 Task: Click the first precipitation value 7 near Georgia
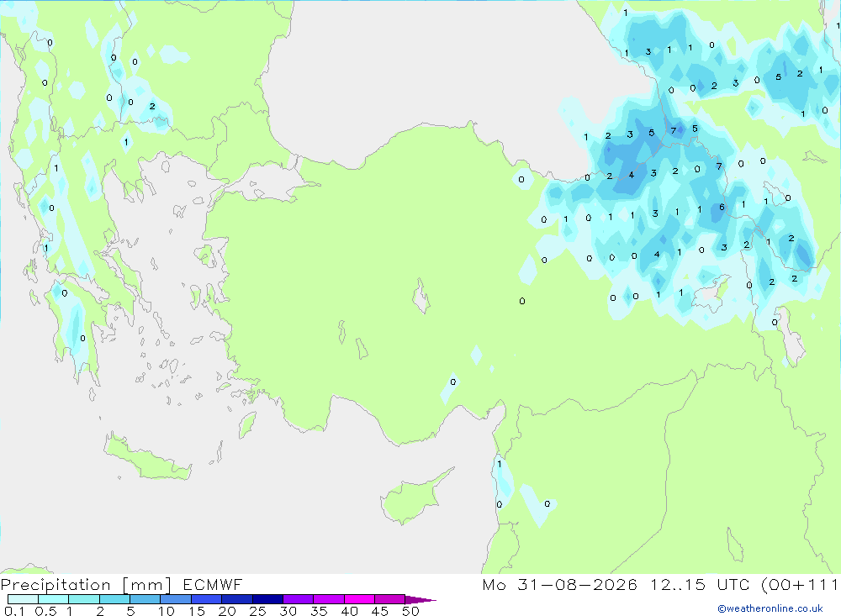674,131
